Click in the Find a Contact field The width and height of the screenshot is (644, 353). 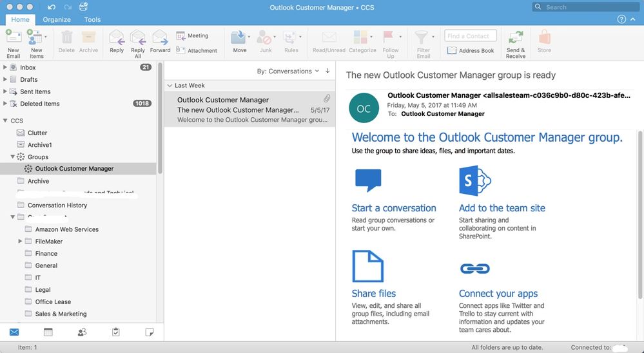[x=471, y=36]
